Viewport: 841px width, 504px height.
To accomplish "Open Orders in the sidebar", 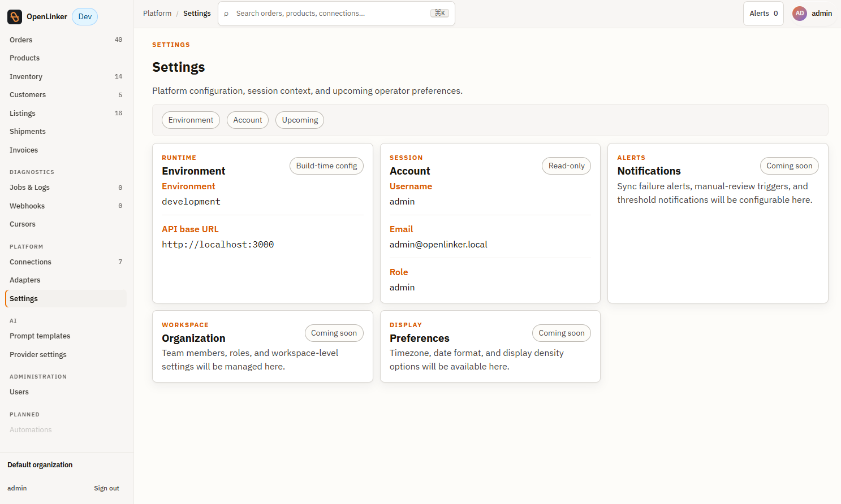I will pos(66,40).
